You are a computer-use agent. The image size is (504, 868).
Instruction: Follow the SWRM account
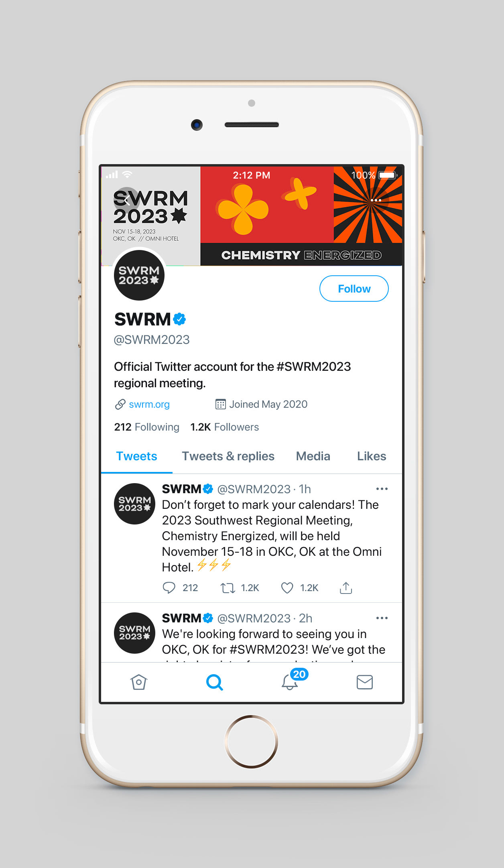[x=354, y=289]
